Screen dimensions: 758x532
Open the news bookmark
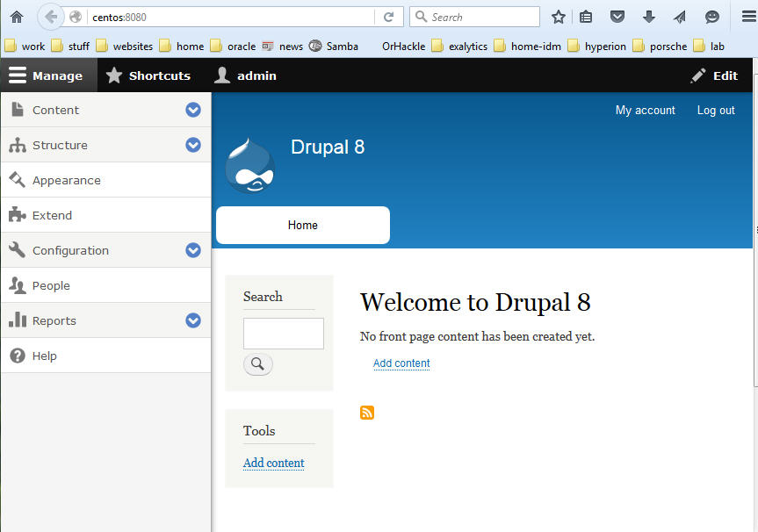pos(283,47)
